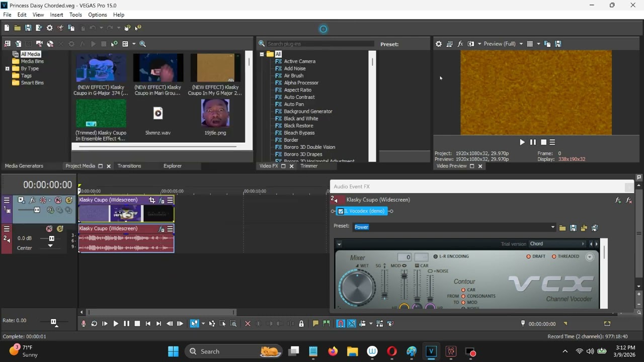Open File Explorer from the taskbar
This screenshot has width=644, height=362.
pyautogui.click(x=352, y=351)
